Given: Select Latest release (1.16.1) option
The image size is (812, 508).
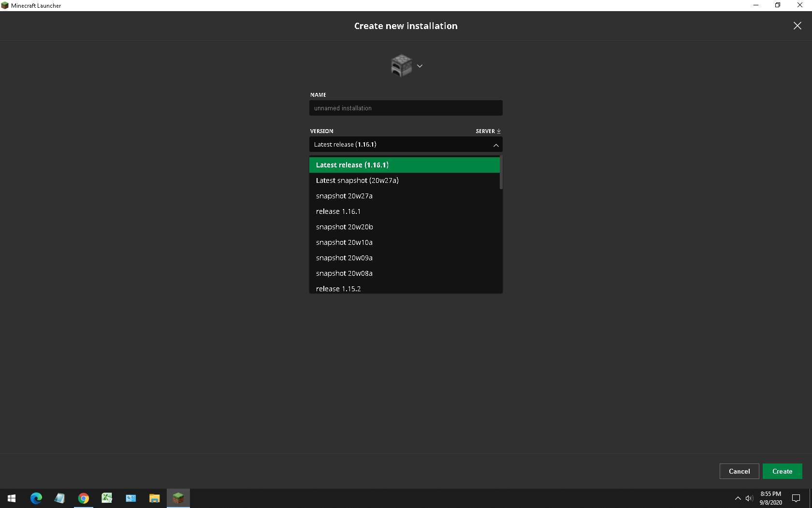Looking at the screenshot, I should [405, 165].
